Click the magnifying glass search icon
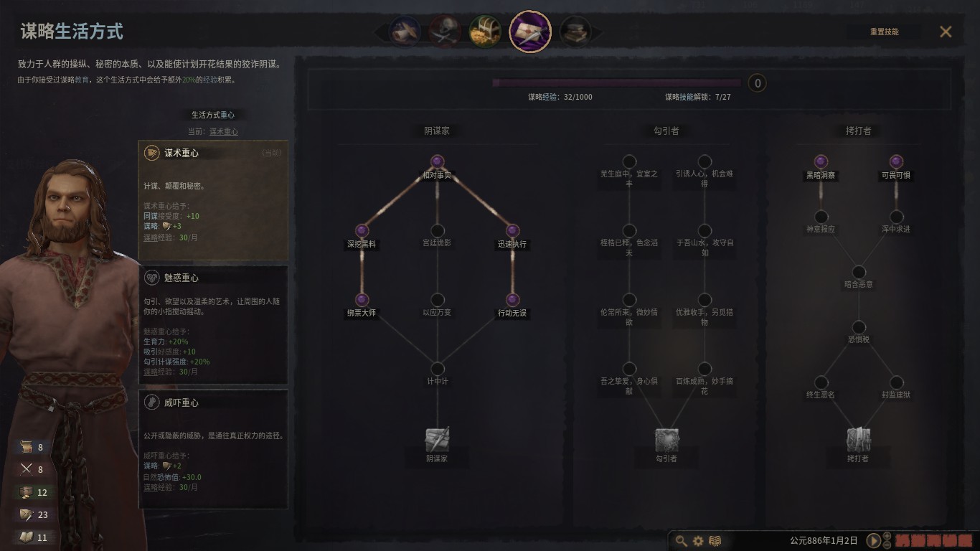The width and height of the screenshot is (980, 551). tap(681, 541)
